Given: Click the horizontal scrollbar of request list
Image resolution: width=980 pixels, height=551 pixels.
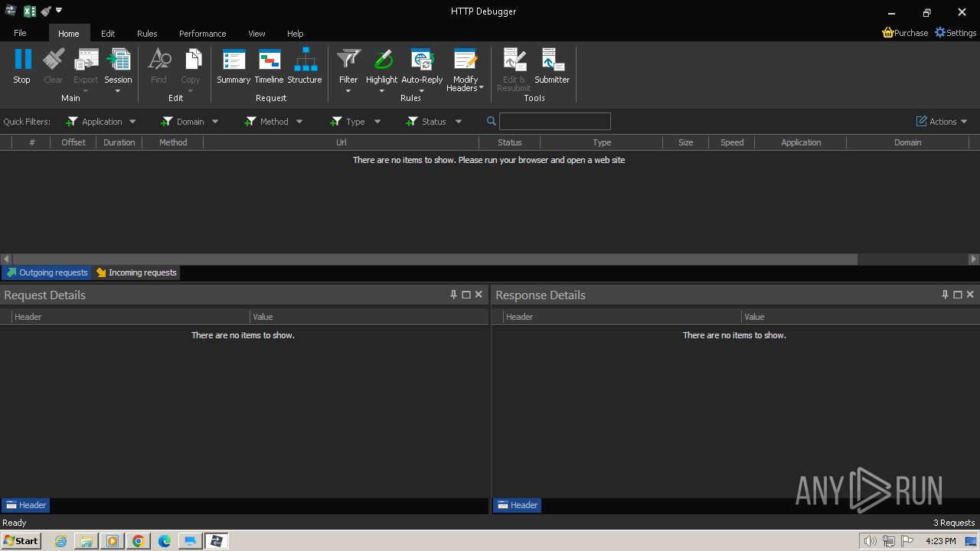Looking at the screenshot, I should pyautogui.click(x=435, y=259).
